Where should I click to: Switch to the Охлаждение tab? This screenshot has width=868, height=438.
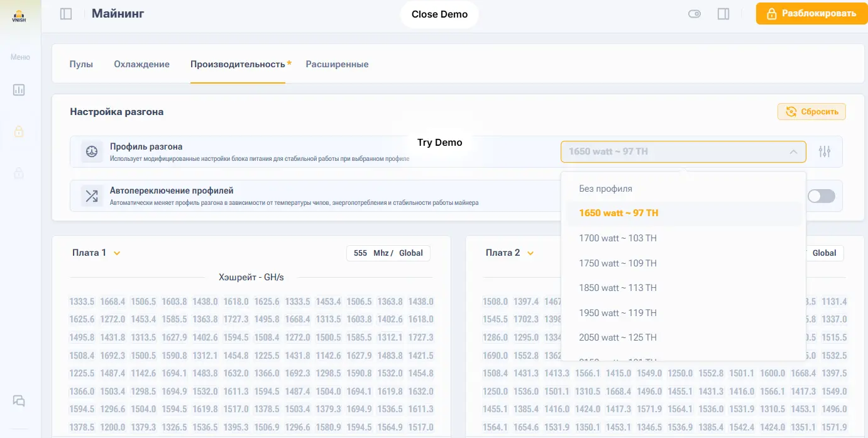click(x=141, y=64)
